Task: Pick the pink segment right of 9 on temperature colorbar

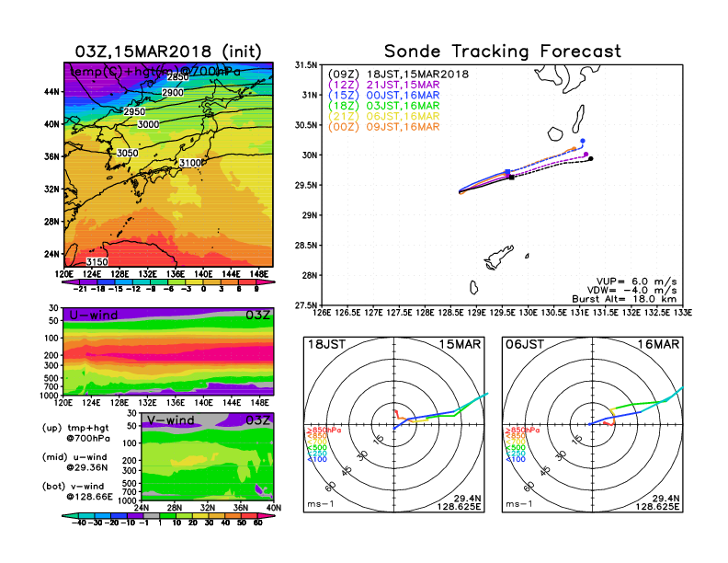Action: [x=265, y=282]
